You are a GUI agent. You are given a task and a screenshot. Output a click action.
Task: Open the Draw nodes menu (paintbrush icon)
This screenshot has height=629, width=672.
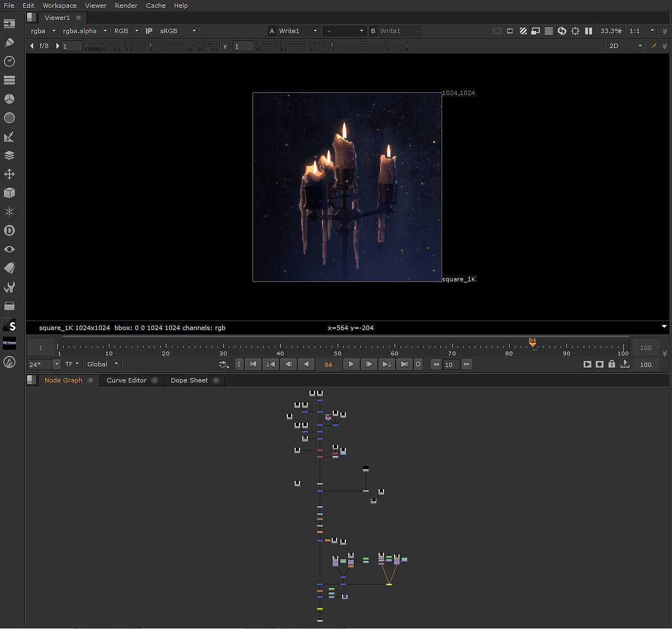point(9,43)
